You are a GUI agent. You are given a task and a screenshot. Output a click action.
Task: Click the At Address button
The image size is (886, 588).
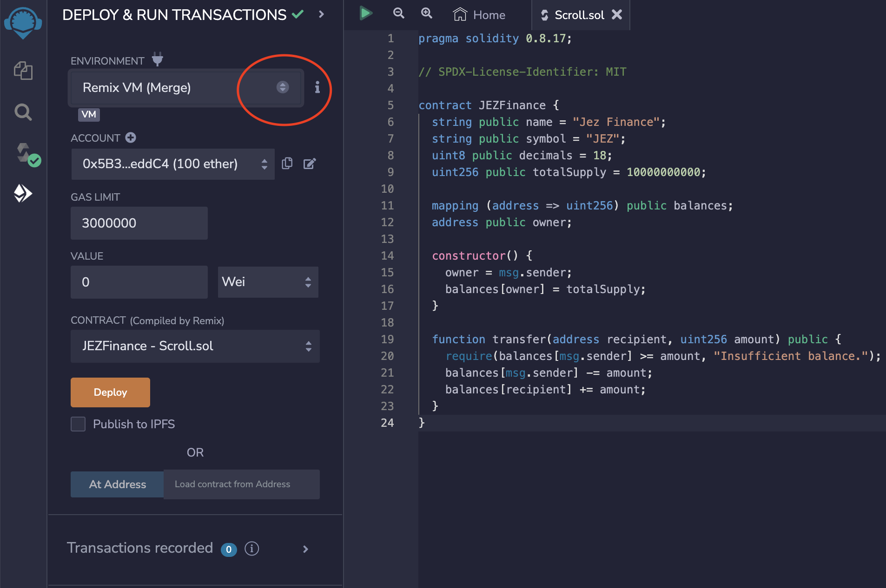point(117,484)
